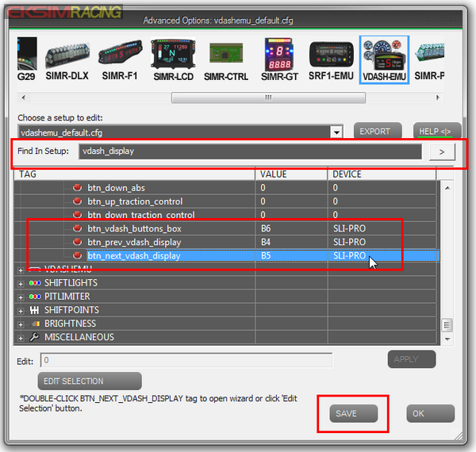Click the find next arrow button
476x452 pixels.
tap(442, 151)
